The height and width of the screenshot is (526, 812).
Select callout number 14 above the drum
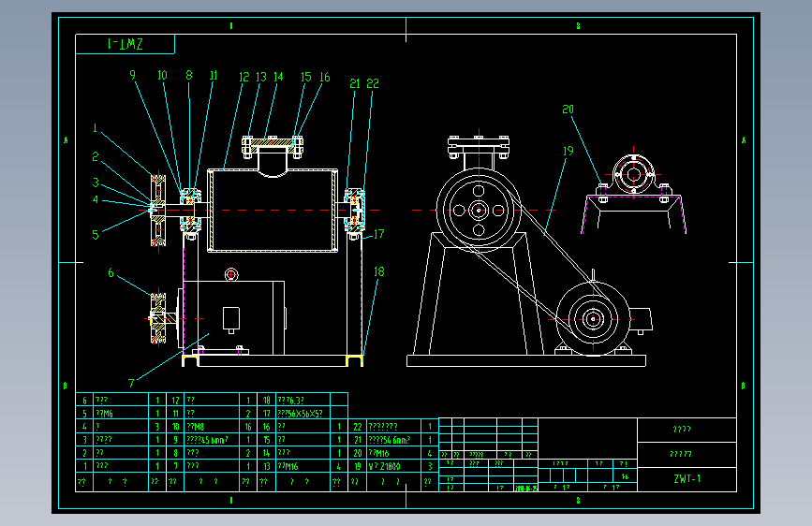[x=278, y=77]
